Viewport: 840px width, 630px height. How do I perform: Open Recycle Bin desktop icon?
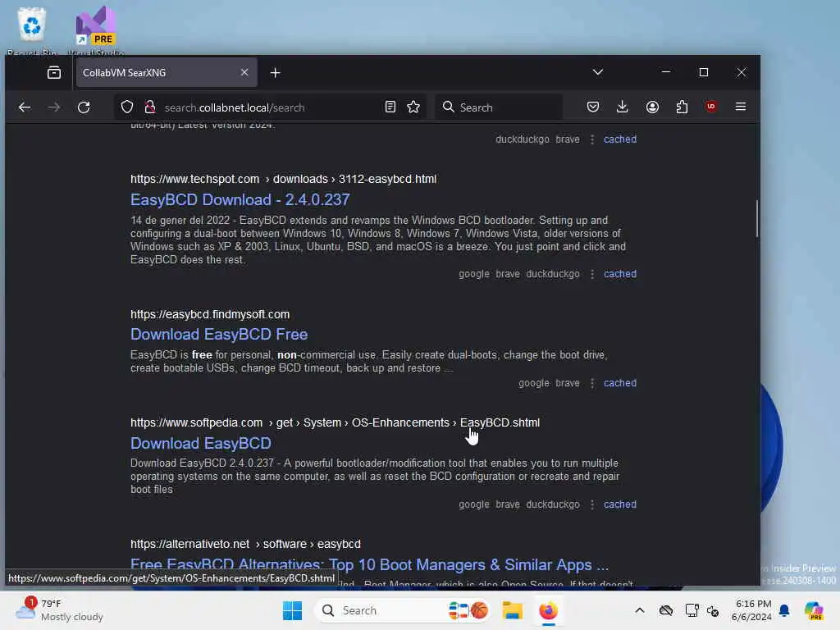coord(32,31)
